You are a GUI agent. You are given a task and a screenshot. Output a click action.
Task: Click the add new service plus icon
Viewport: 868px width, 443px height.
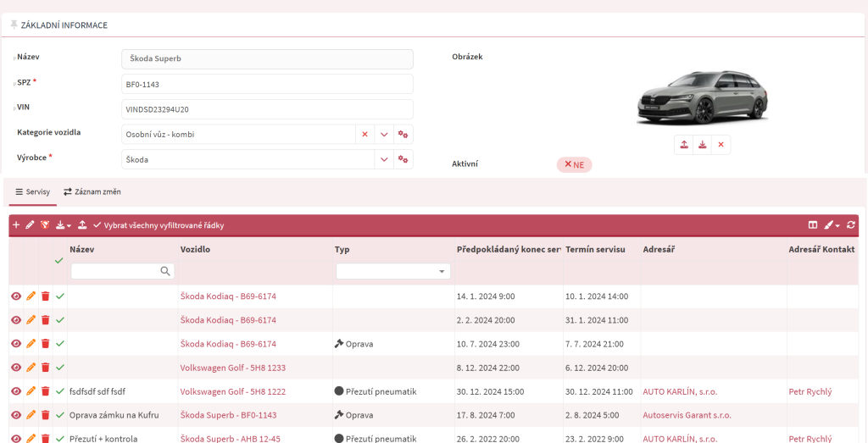click(16, 225)
